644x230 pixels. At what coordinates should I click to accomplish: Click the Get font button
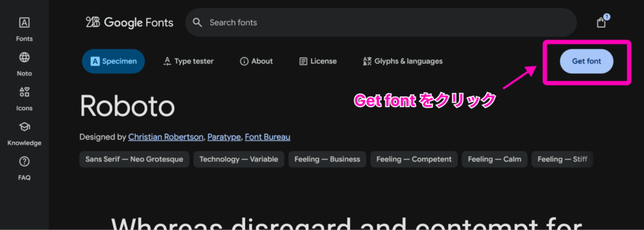coord(587,61)
